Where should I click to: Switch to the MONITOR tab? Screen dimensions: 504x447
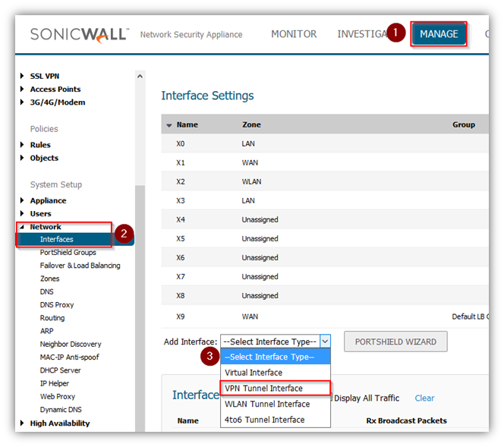coord(294,34)
